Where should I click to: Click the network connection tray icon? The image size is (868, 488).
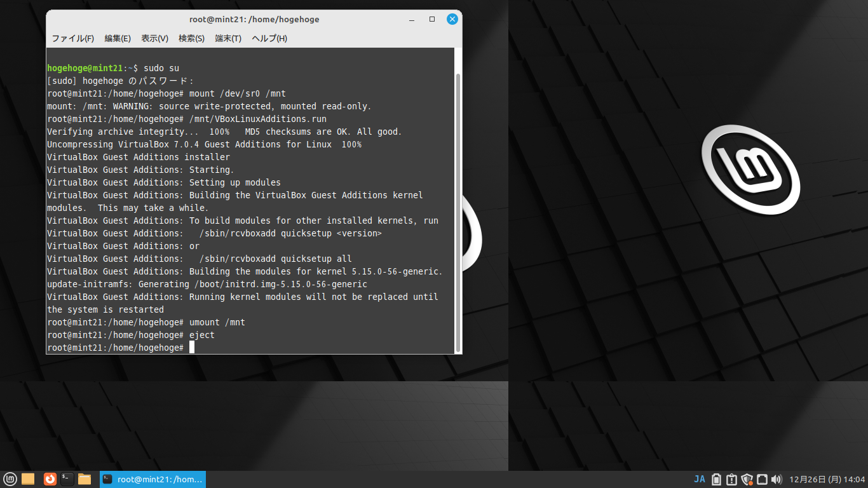coord(762,479)
